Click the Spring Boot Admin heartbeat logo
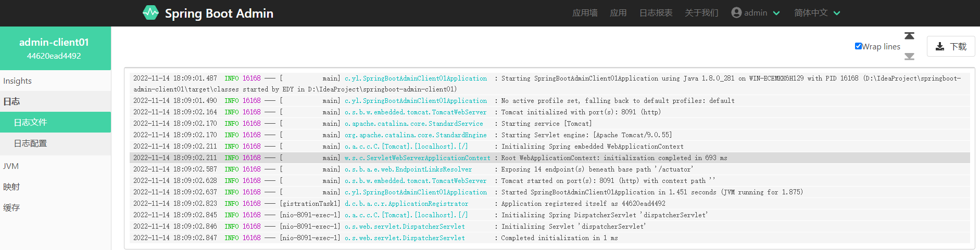980x250 pixels. tap(150, 13)
